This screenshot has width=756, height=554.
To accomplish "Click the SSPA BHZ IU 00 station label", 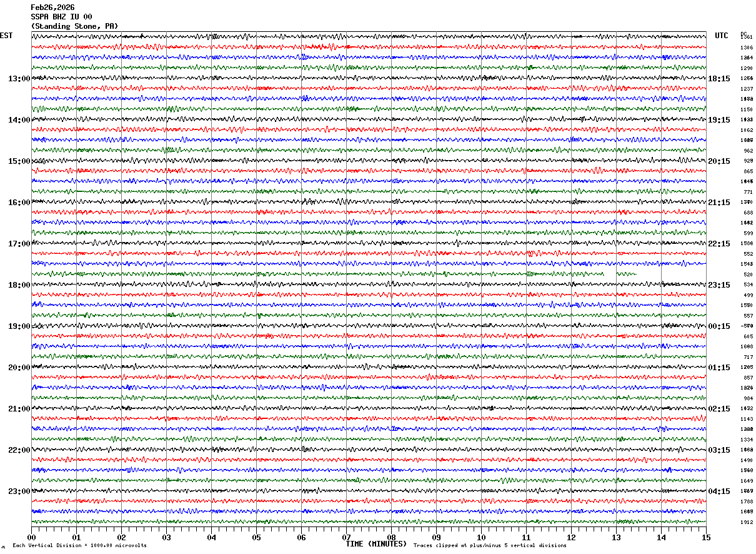I will pos(61,17).
